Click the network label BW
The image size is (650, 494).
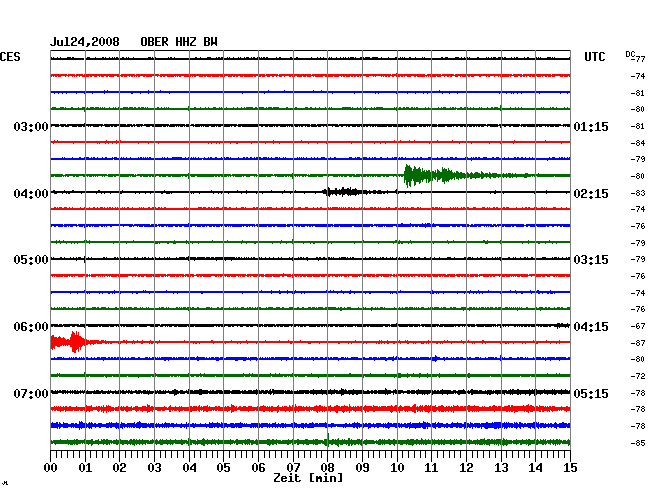[x=210, y=42]
